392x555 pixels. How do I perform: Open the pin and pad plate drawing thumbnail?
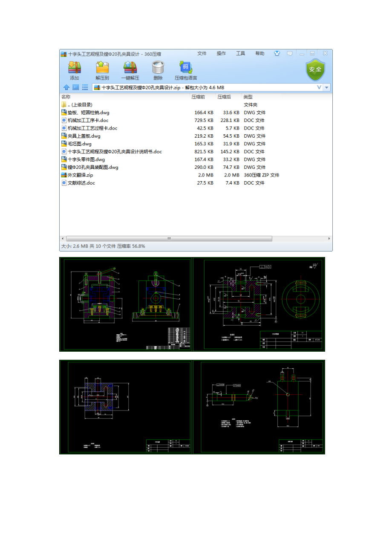(259, 407)
